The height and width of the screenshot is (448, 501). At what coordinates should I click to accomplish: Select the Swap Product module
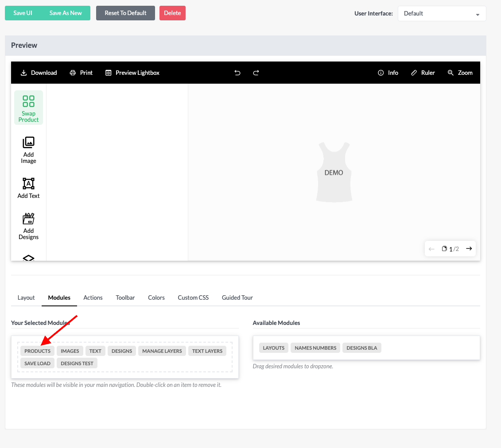[x=28, y=108]
